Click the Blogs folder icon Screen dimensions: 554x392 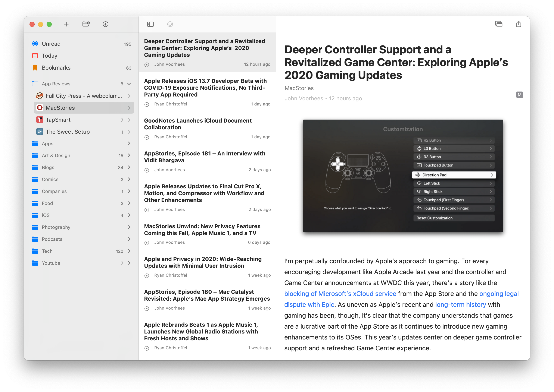[x=35, y=168]
